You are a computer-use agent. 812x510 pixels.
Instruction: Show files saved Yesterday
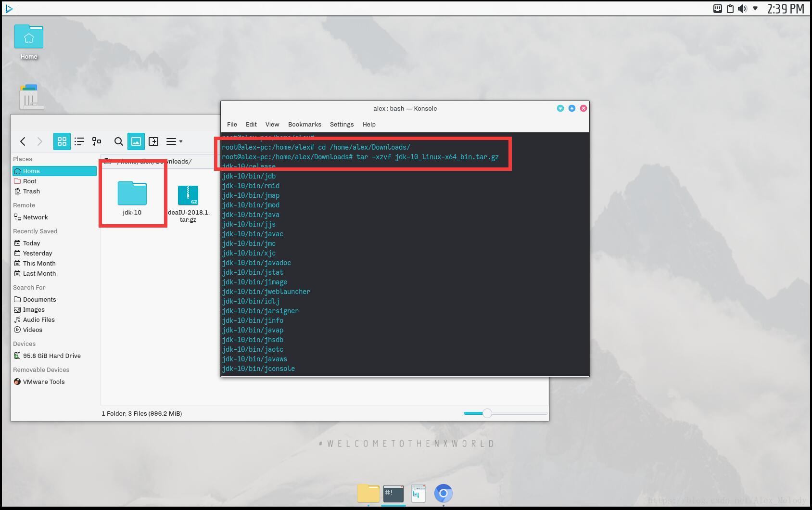[x=54, y=253]
